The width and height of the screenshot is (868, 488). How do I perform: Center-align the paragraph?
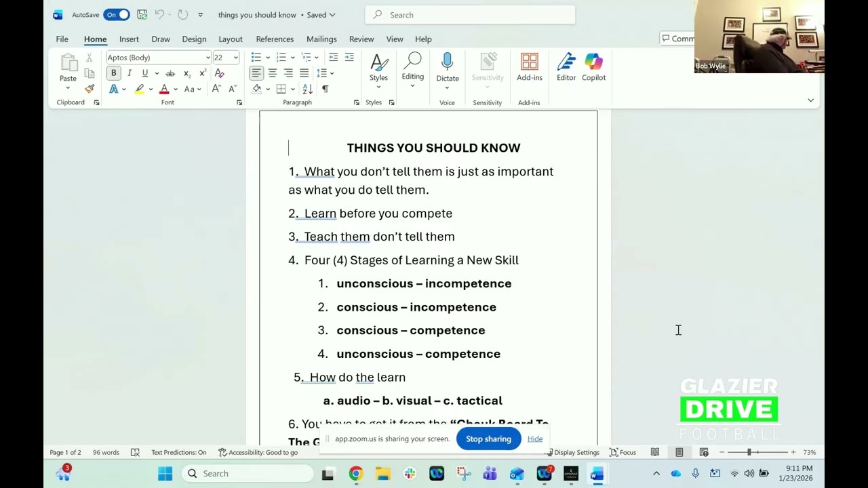pos(273,73)
